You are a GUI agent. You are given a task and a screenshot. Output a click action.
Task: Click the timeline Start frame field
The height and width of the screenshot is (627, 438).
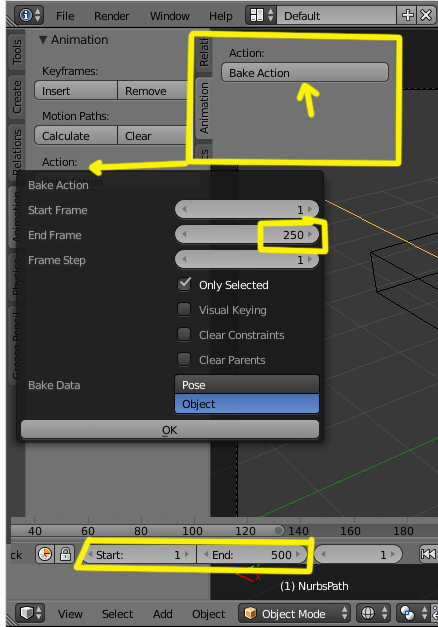140,554
